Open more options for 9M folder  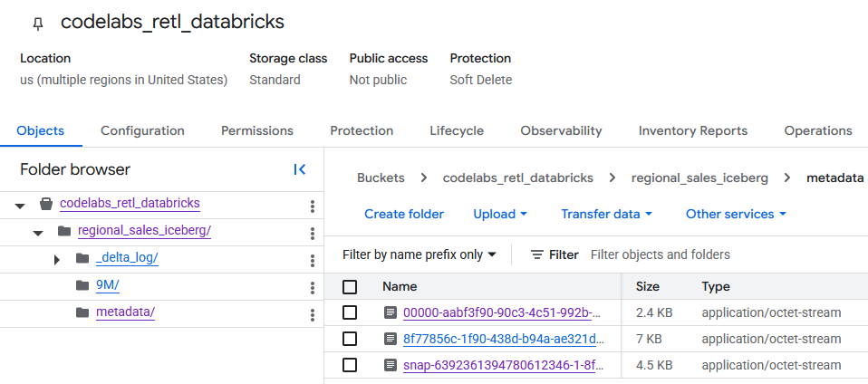click(x=312, y=287)
